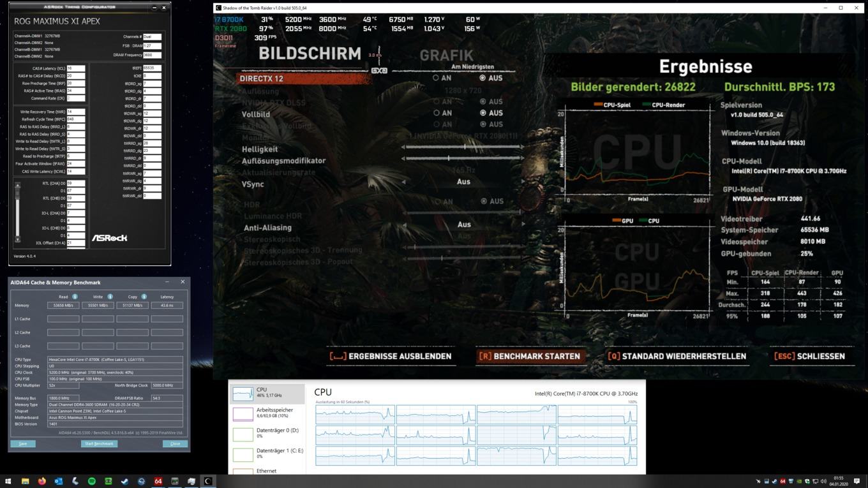Click the Copy info icon in AIDA64

click(x=144, y=297)
